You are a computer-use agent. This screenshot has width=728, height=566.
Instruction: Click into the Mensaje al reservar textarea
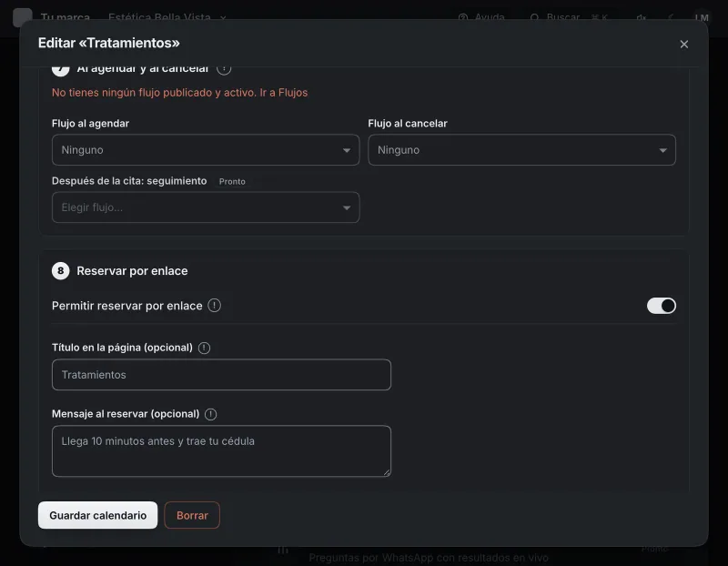pyautogui.click(x=221, y=450)
